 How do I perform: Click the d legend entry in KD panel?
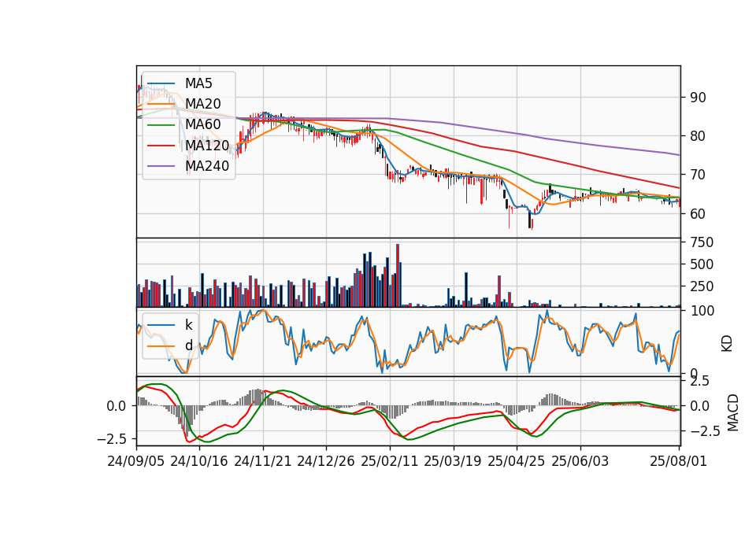point(189,345)
